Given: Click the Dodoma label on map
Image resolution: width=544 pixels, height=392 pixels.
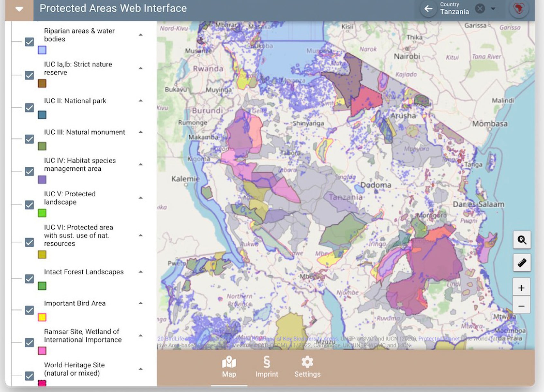Looking at the screenshot, I should (376, 185).
